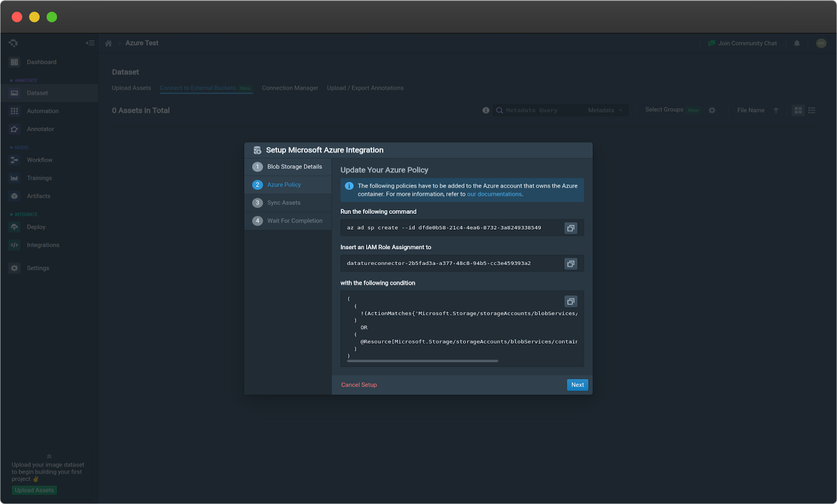
Task: Open Automation from the sidebar
Action: tap(42, 111)
